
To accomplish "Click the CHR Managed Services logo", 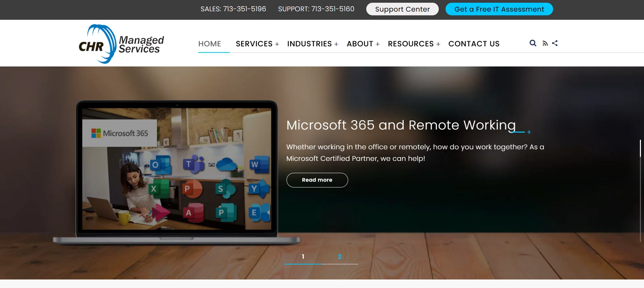I will pyautogui.click(x=121, y=44).
